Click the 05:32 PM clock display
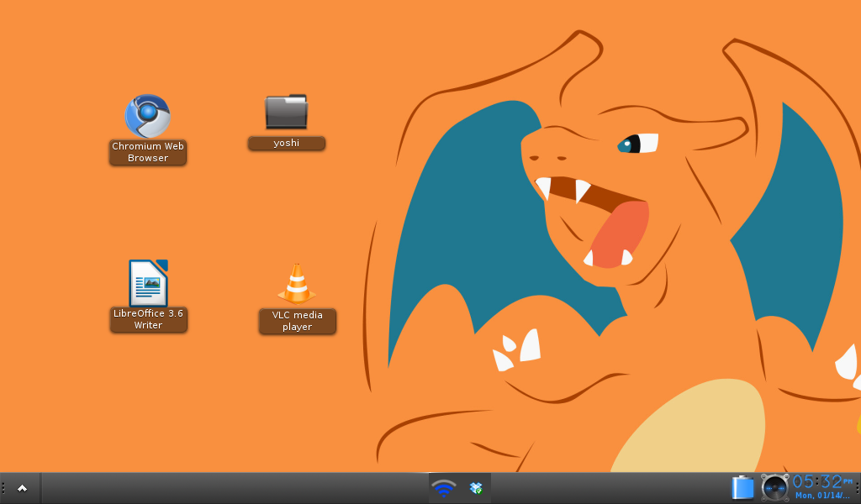Image resolution: width=861 pixels, height=504 pixels. 817,481
